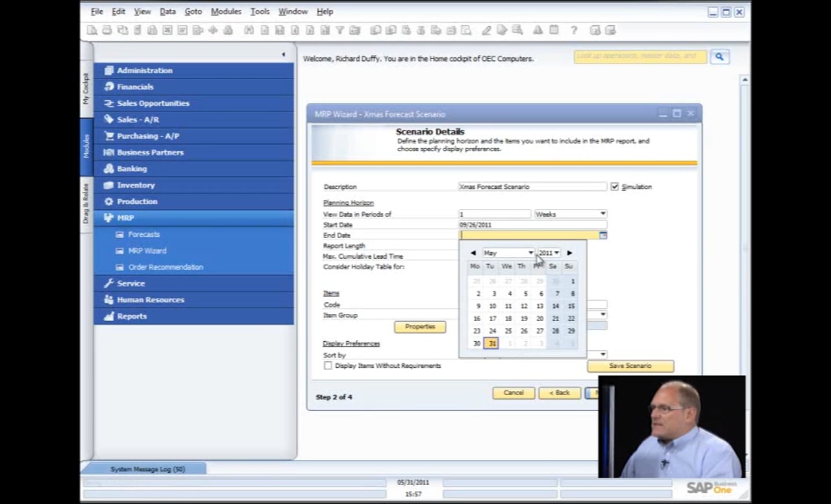Screen dimensions: 831x504
Task: Toggle the Simulation checkbox
Action: (x=614, y=187)
